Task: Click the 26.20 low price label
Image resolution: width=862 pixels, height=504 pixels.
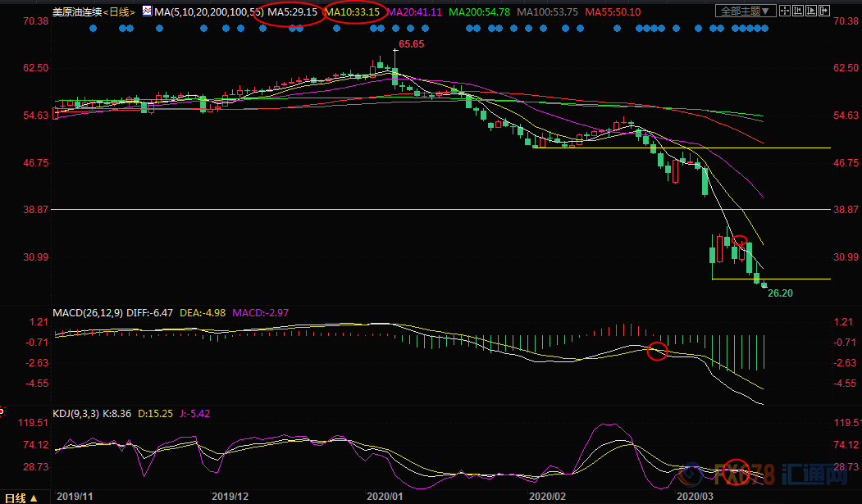Action: [780, 293]
